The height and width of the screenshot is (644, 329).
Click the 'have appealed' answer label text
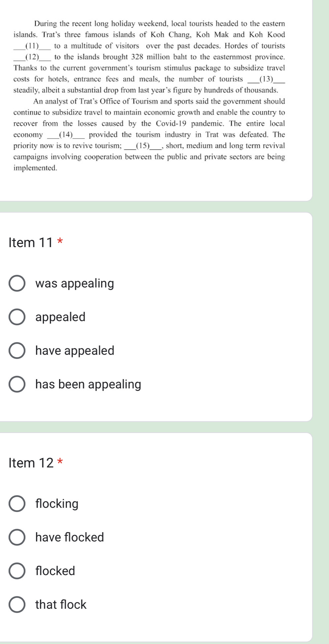75,351
